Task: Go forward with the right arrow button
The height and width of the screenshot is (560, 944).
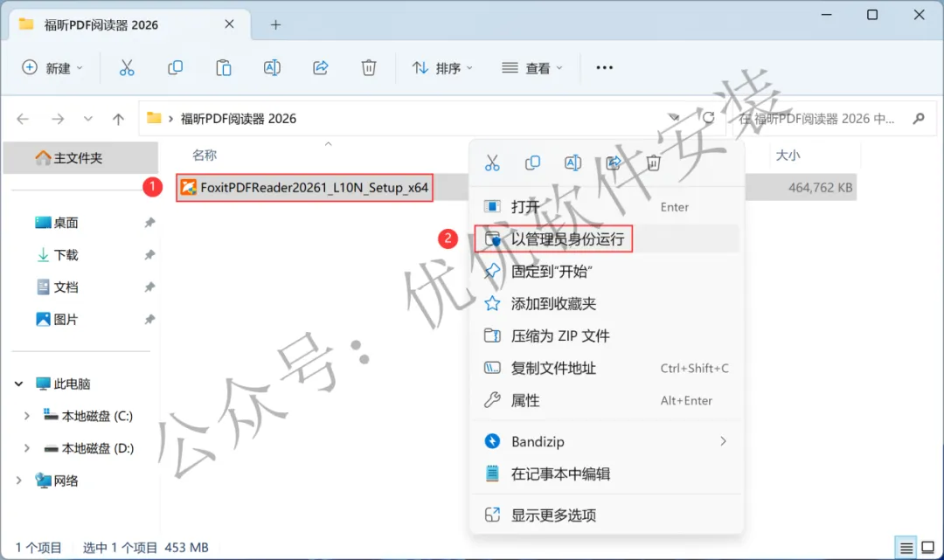Action: [x=58, y=119]
